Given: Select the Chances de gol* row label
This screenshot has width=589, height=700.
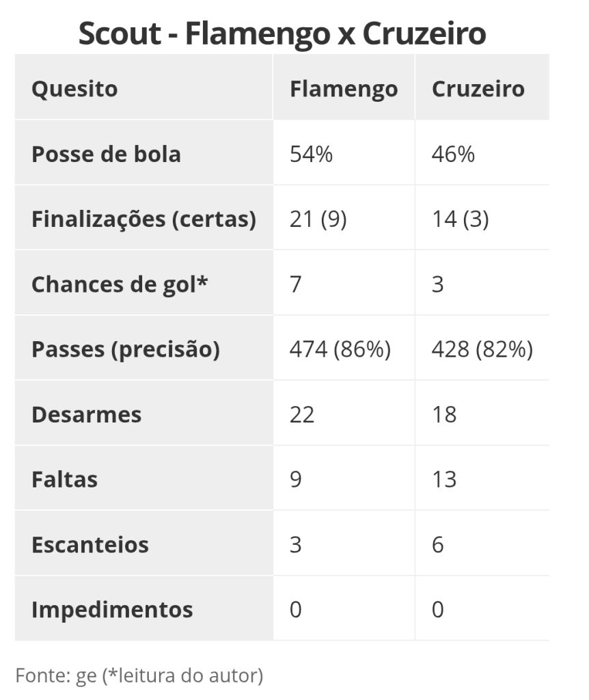Looking at the screenshot, I should tap(120, 284).
